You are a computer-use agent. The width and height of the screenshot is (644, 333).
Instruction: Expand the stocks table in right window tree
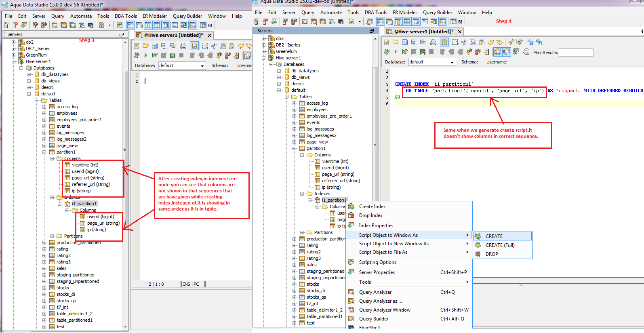coord(294,284)
